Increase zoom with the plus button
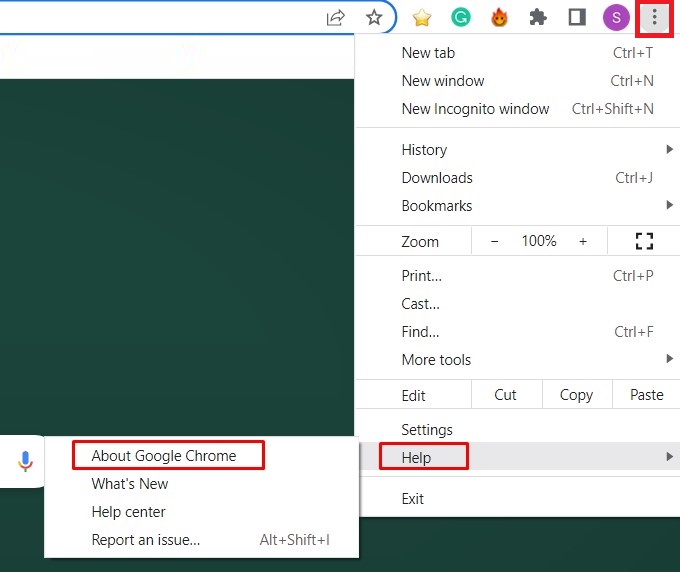 (x=583, y=241)
